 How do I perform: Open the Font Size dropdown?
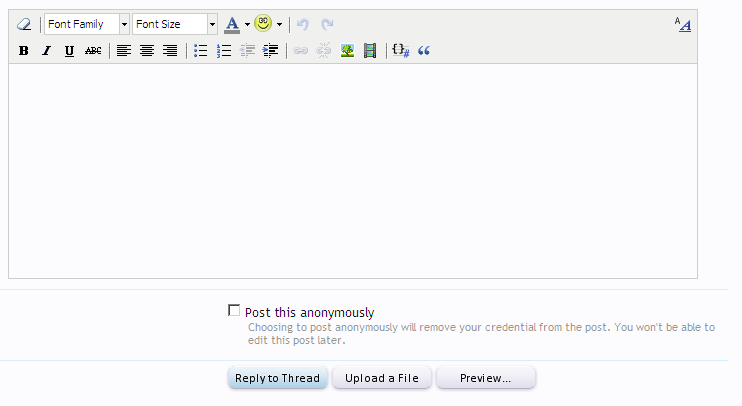coord(175,24)
